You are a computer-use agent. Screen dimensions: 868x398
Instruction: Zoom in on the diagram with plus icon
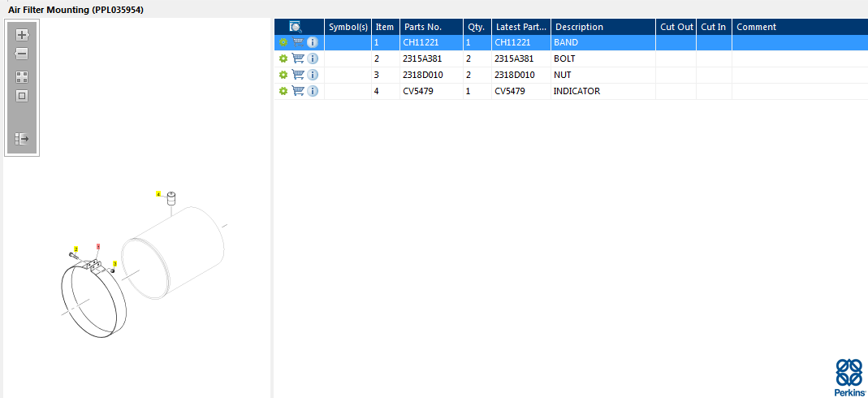[22, 35]
